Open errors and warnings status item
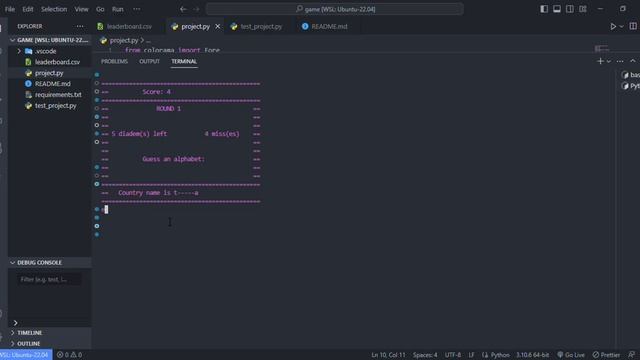The height and width of the screenshot is (360, 640). [x=69, y=355]
